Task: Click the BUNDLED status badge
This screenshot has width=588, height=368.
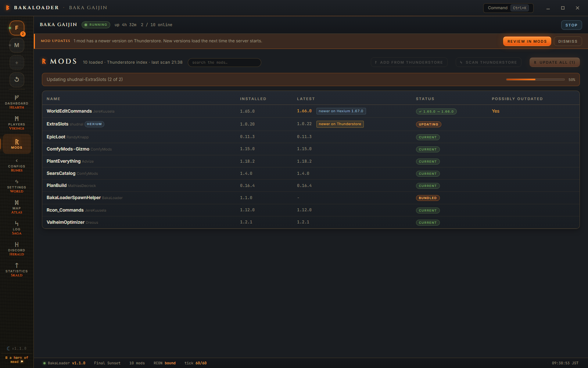Action: point(428,198)
